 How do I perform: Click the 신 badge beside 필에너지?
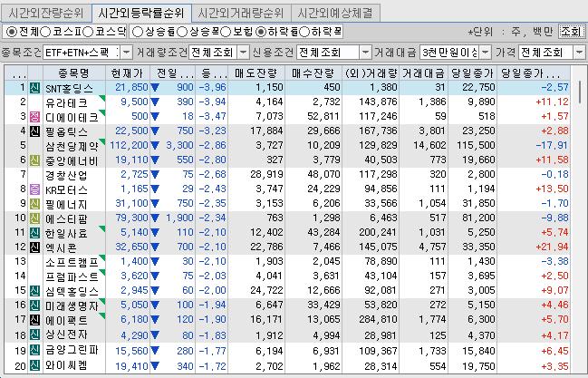click(x=34, y=204)
